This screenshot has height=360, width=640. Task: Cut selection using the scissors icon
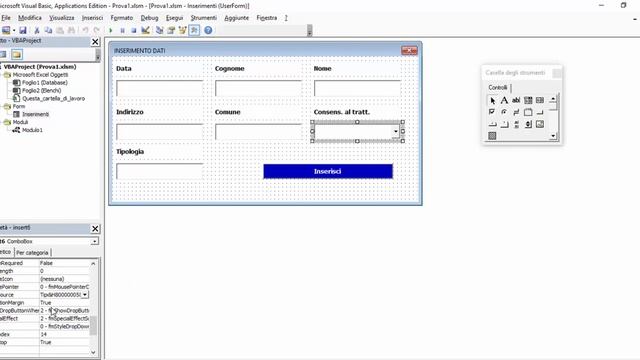click(37, 30)
